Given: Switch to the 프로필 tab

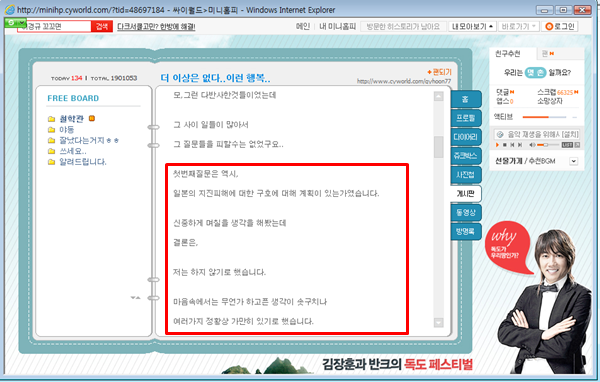Looking at the screenshot, I should (466, 118).
